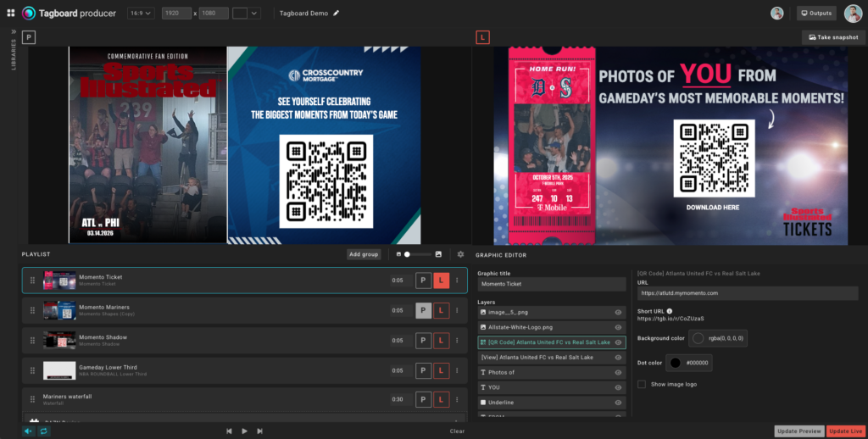Screen dimensions: 868x439
Task: Hide the QR Code layer
Action: pos(618,342)
